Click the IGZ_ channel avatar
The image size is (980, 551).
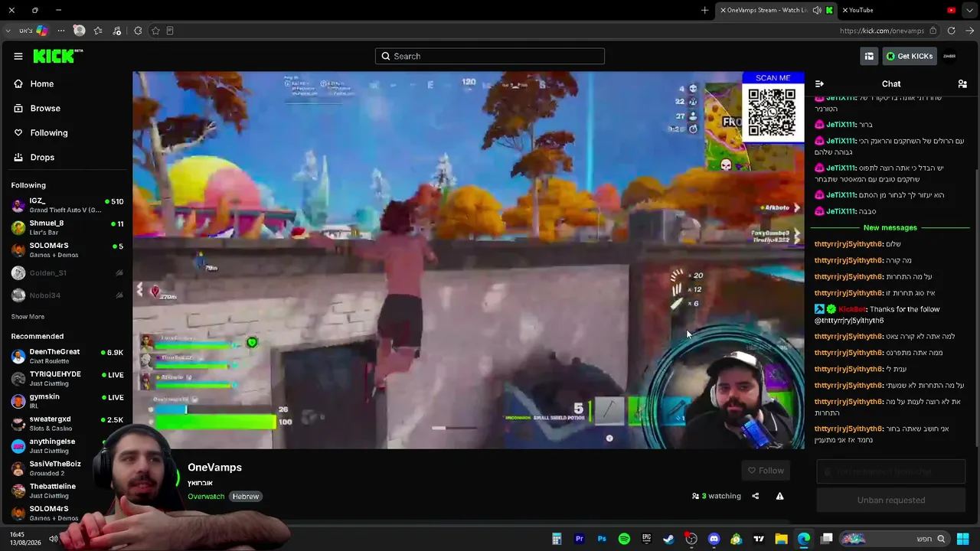pyautogui.click(x=18, y=205)
